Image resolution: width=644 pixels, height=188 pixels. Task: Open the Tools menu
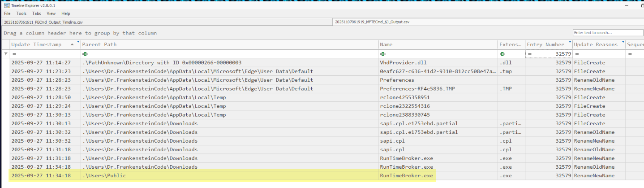point(21,13)
